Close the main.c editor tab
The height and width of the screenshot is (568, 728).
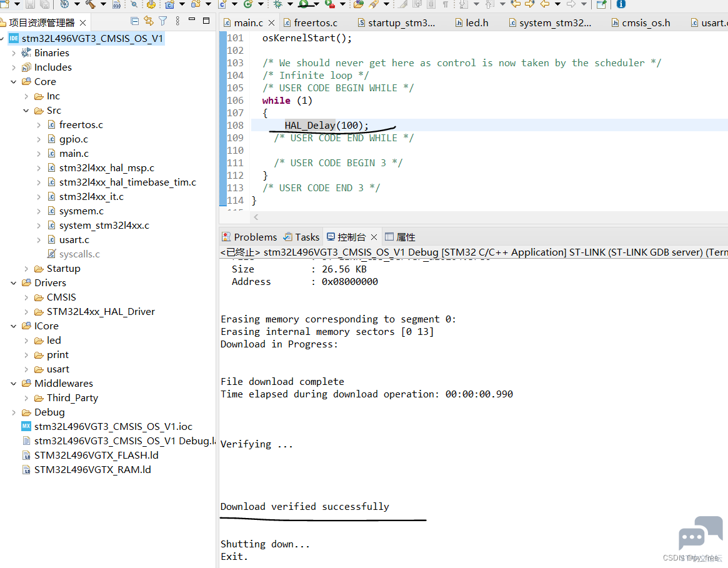point(271,23)
